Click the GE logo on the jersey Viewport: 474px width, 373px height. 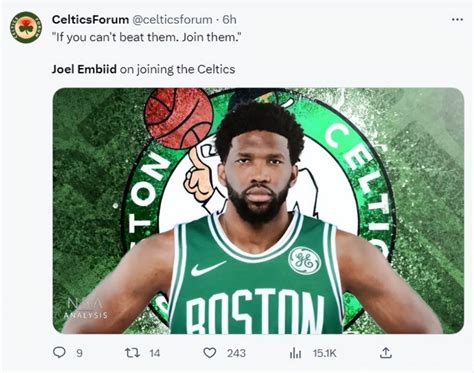click(305, 260)
